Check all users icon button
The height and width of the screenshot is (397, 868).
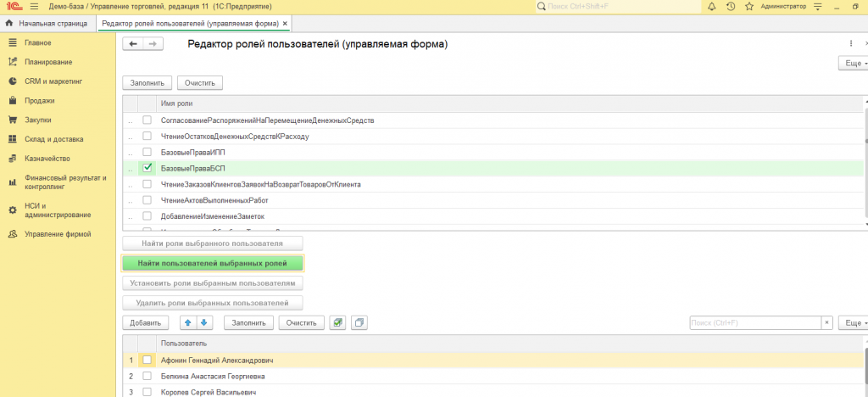coord(336,322)
